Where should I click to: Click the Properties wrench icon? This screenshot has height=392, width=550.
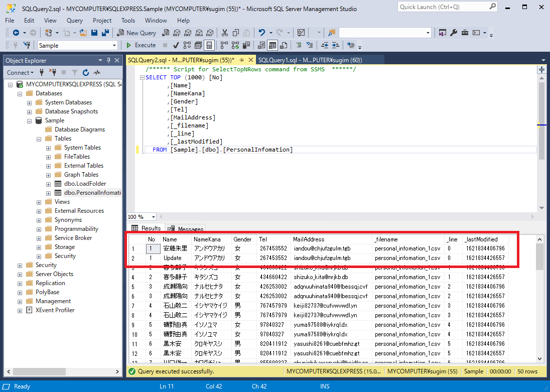(454, 33)
